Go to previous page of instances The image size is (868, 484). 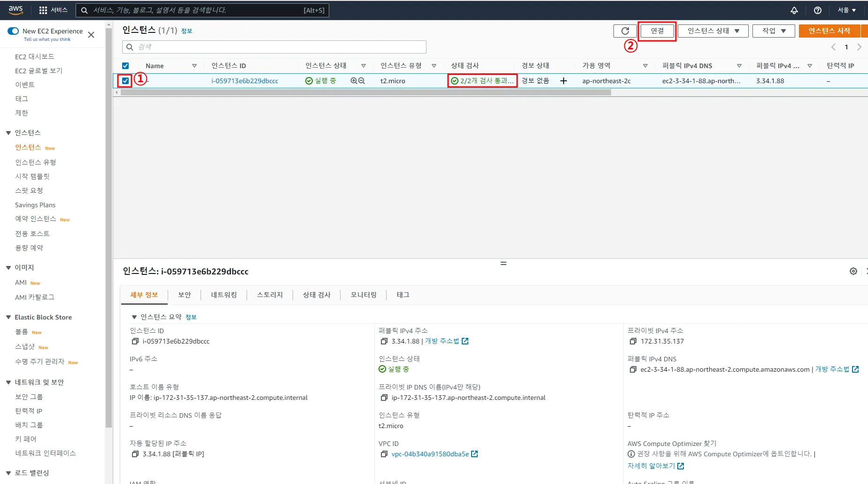[x=833, y=47]
